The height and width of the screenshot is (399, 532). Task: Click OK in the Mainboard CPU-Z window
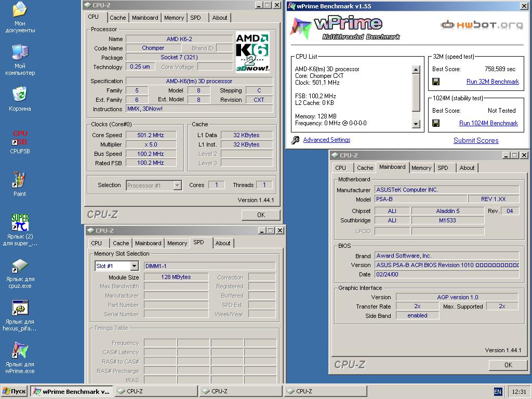coord(508,365)
